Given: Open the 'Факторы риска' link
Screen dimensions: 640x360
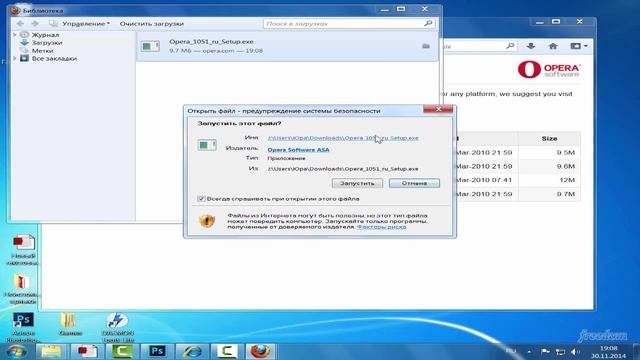Looking at the screenshot, I should pyautogui.click(x=382, y=227).
